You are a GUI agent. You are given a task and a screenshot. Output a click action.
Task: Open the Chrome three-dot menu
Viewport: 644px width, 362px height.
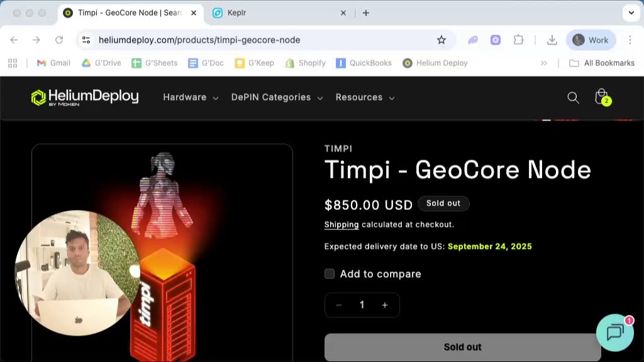(x=630, y=40)
